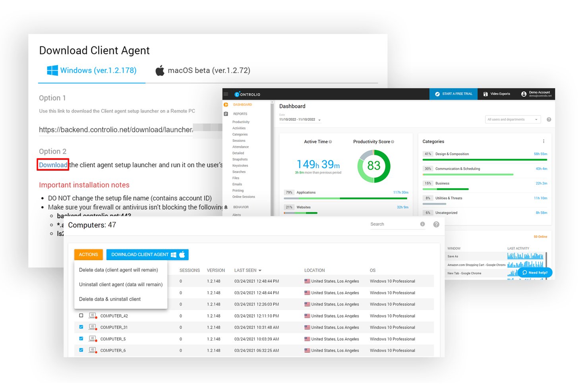Click the help question mark beside departments filter
Viewport: 588px width, 392px height.
tap(549, 120)
